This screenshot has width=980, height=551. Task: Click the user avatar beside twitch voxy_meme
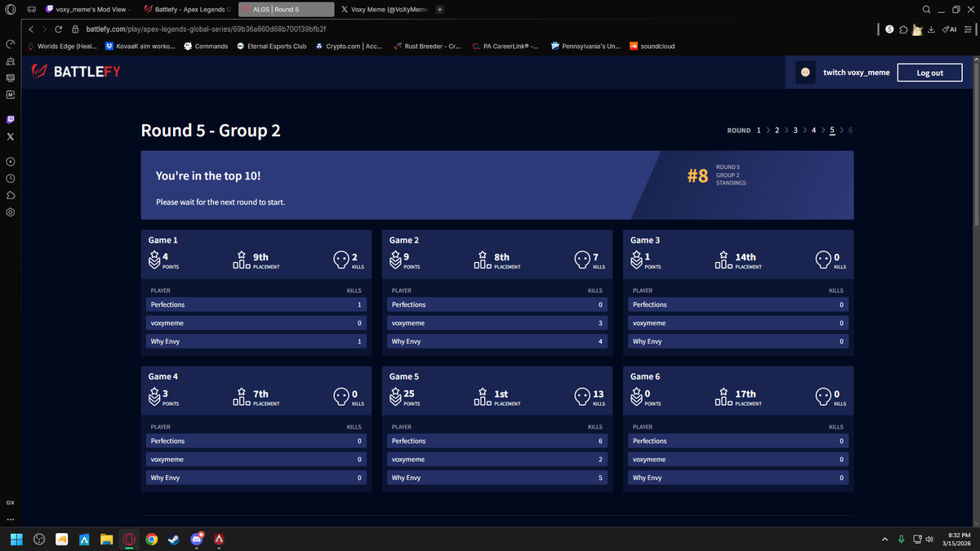[x=805, y=73]
